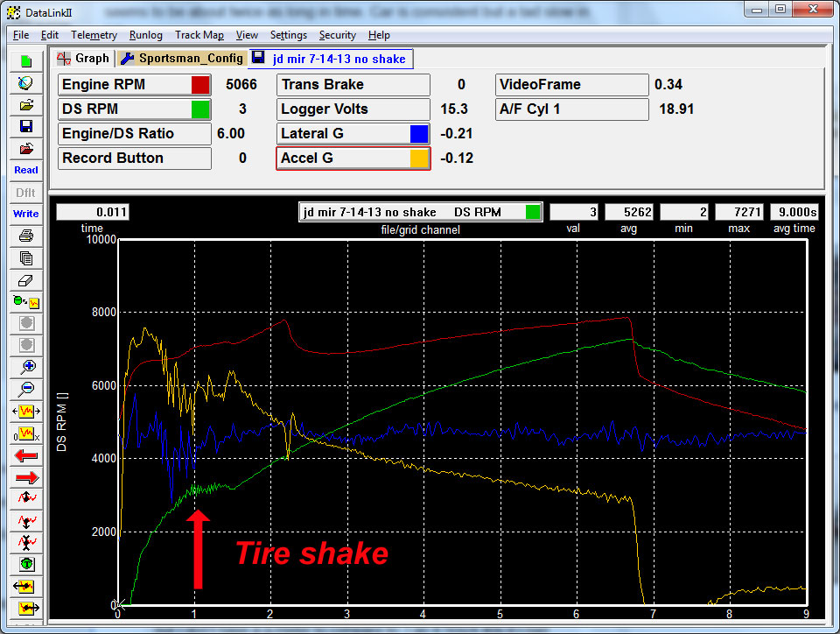Open the Runlog menu
This screenshot has height=634, width=840.
[145, 35]
